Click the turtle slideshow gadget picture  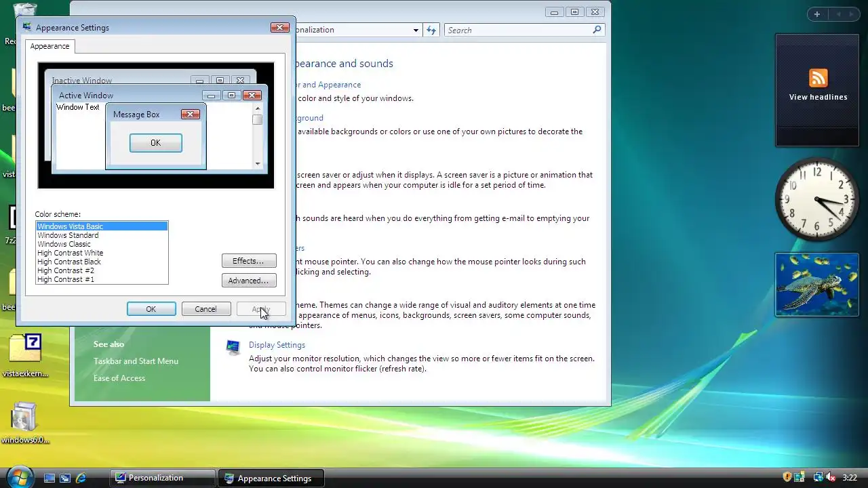pyautogui.click(x=817, y=285)
